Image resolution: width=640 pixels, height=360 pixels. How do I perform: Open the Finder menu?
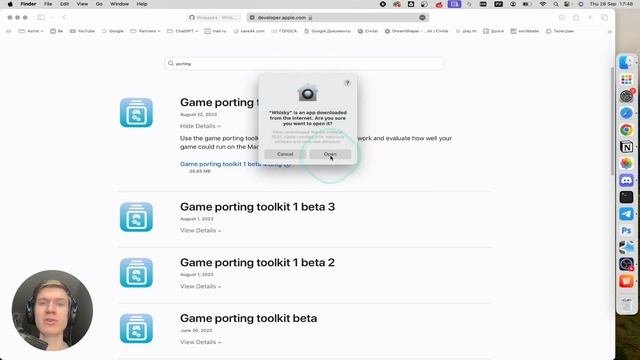28,4
